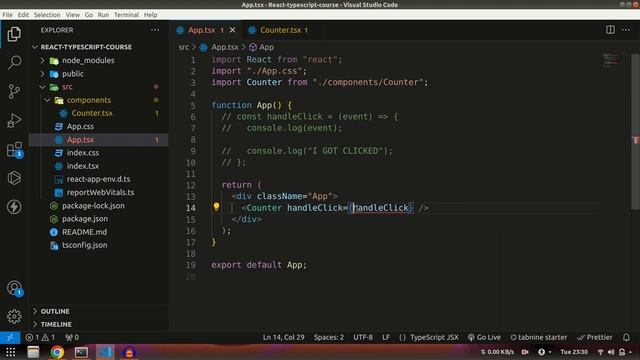Open the lightning bolt view in activity bar
This screenshot has width=640, height=360.
click(14, 207)
